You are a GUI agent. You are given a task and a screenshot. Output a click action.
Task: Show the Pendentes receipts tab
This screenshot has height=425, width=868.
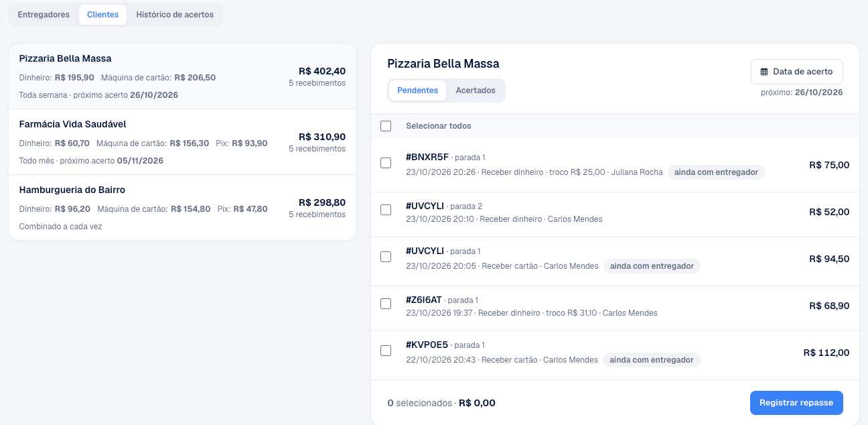417,90
